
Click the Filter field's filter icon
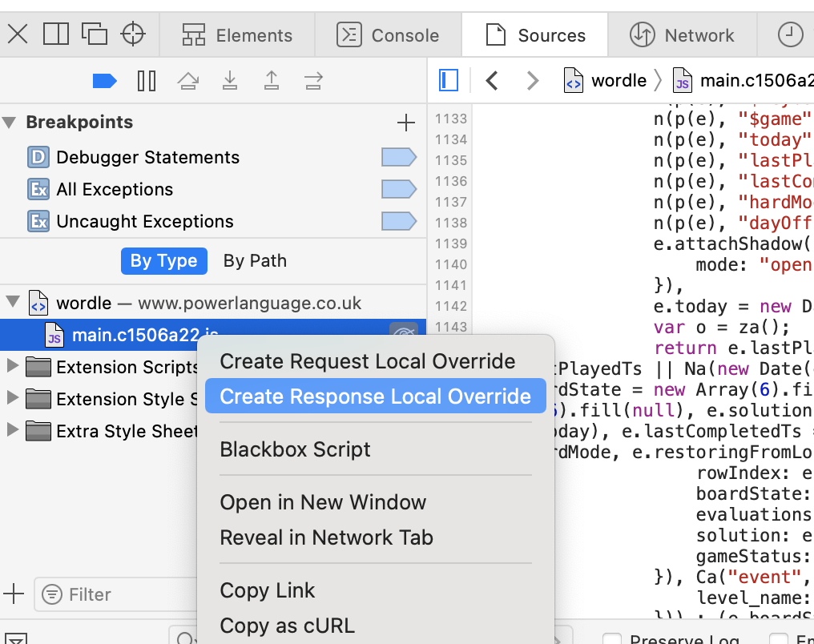tap(52, 594)
